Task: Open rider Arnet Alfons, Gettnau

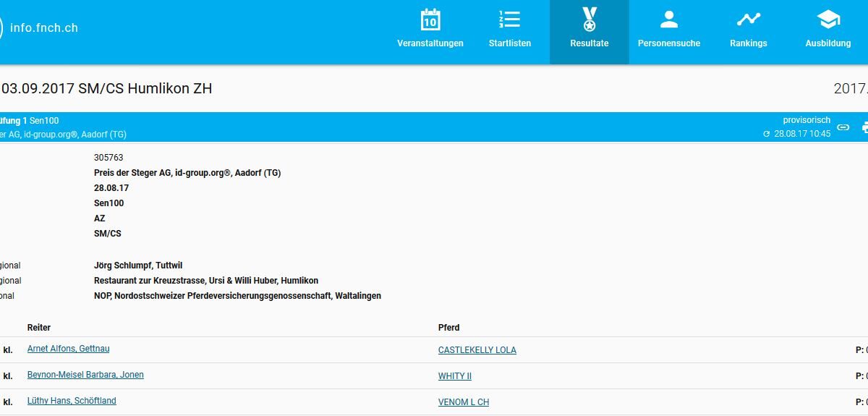Action: tap(68, 349)
